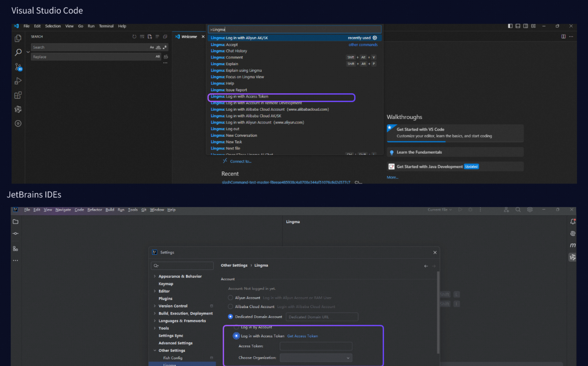Open the Lingma icon in VS Code sidebar
This screenshot has width=588, height=366.
18,109
